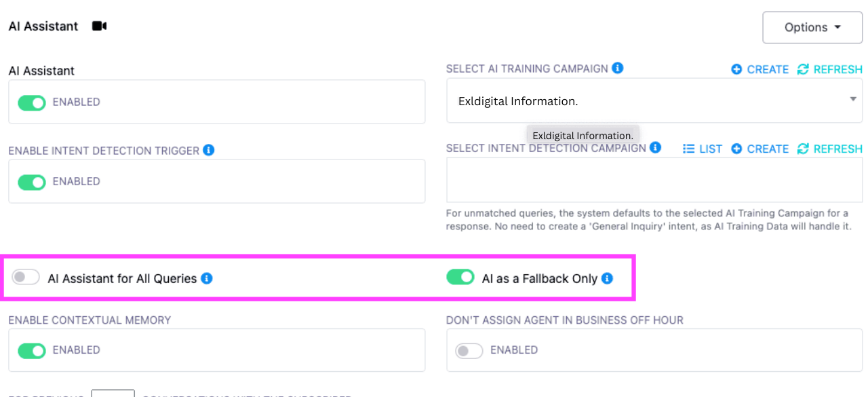Turn off AI as a Fallback Only toggle
868x397 pixels.
click(460, 277)
